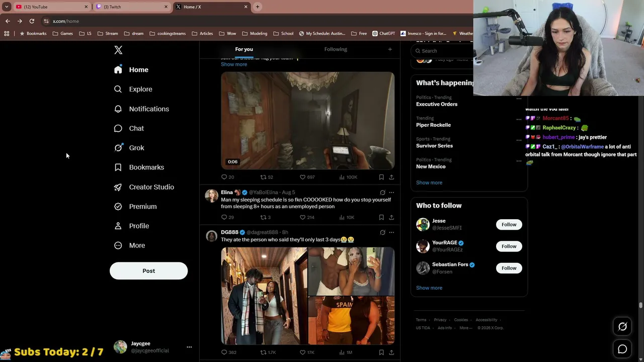Open Premium in the sidebar
This screenshot has width=644, height=362.
(135, 206)
